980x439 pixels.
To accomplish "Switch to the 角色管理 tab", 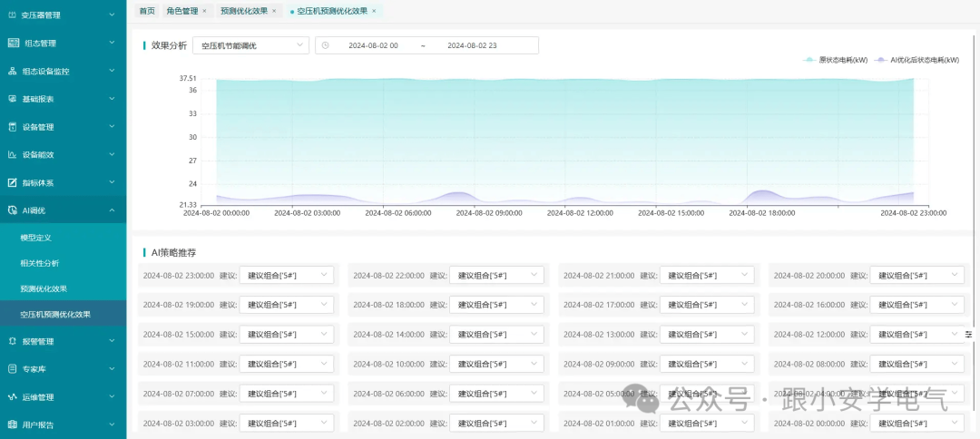I will pyautogui.click(x=181, y=11).
